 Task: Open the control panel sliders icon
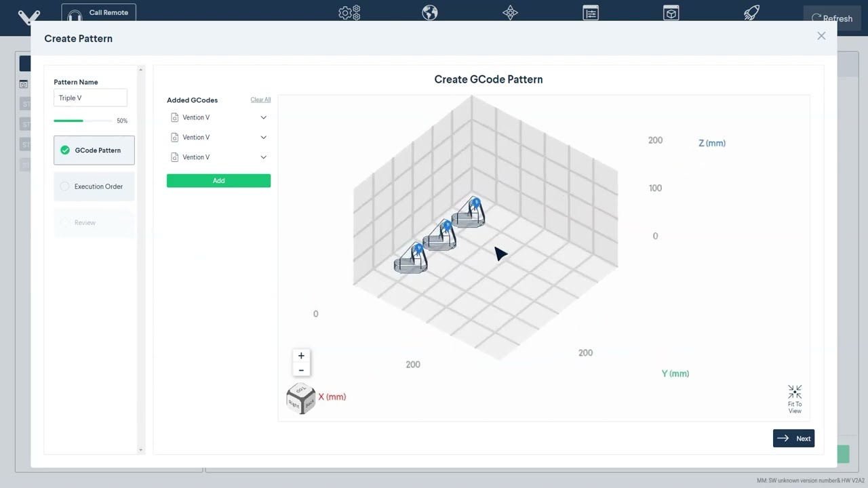click(x=590, y=12)
